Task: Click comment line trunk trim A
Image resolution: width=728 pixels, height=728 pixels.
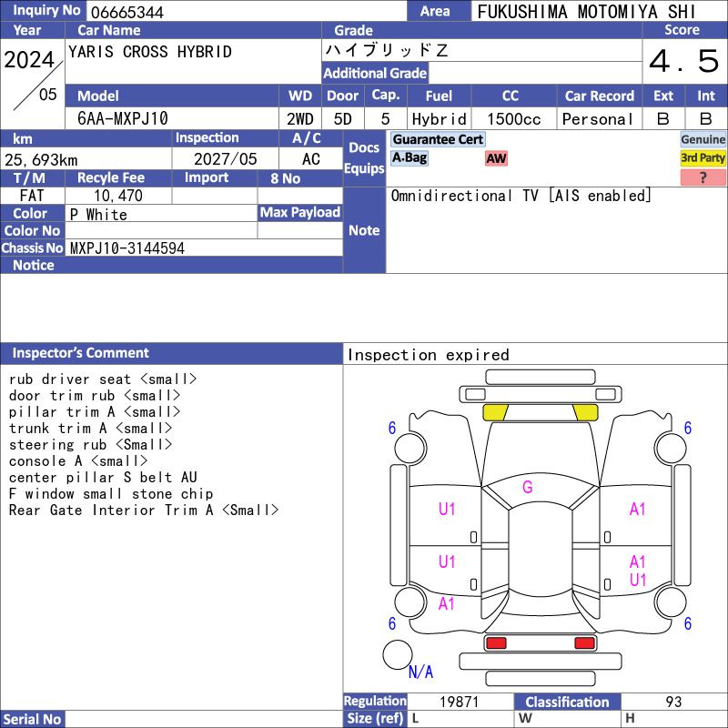Action: 90,428
